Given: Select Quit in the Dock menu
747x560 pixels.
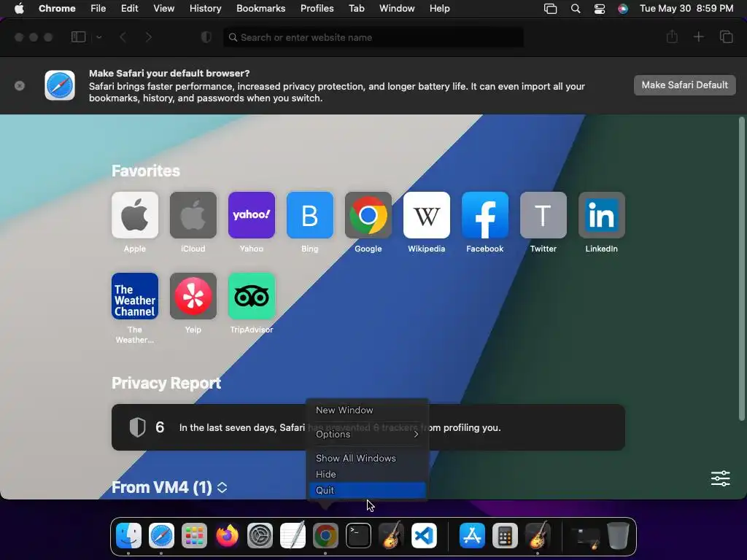Looking at the screenshot, I should 368,490.
